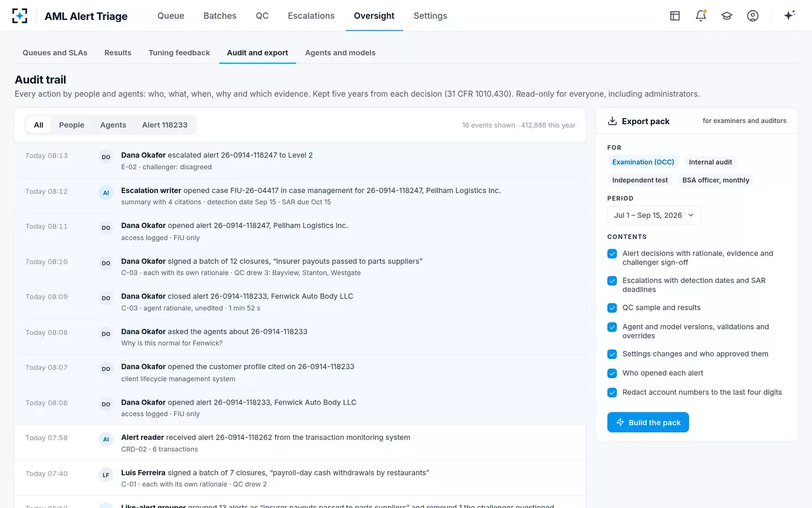Click the AML Alert Triage logo icon
Viewport: 812px width, 508px height.
[20, 16]
